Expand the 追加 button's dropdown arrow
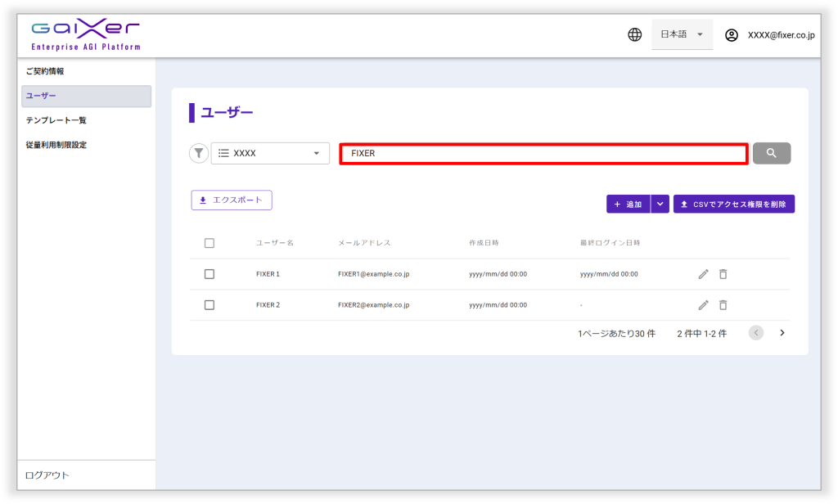The image size is (838, 504). pyautogui.click(x=660, y=204)
